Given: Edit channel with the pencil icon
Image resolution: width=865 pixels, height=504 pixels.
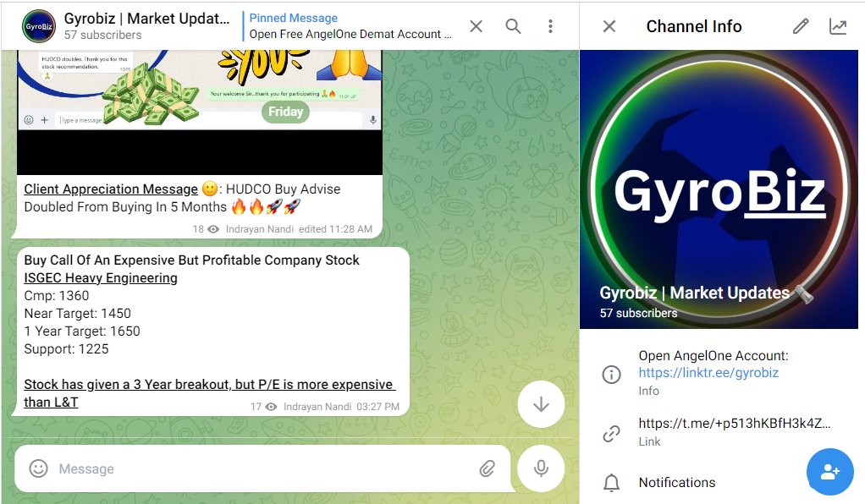Looking at the screenshot, I should tap(801, 26).
